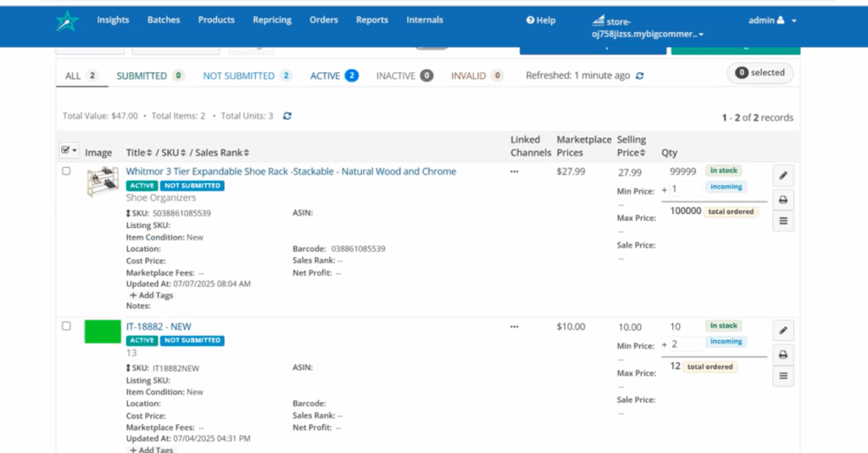
Task: Open the admin user dropdown
Action: coord(772,20)
